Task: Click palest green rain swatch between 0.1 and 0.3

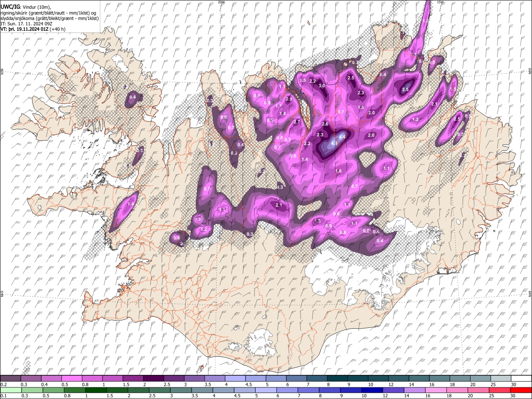Action: (10, 390)
